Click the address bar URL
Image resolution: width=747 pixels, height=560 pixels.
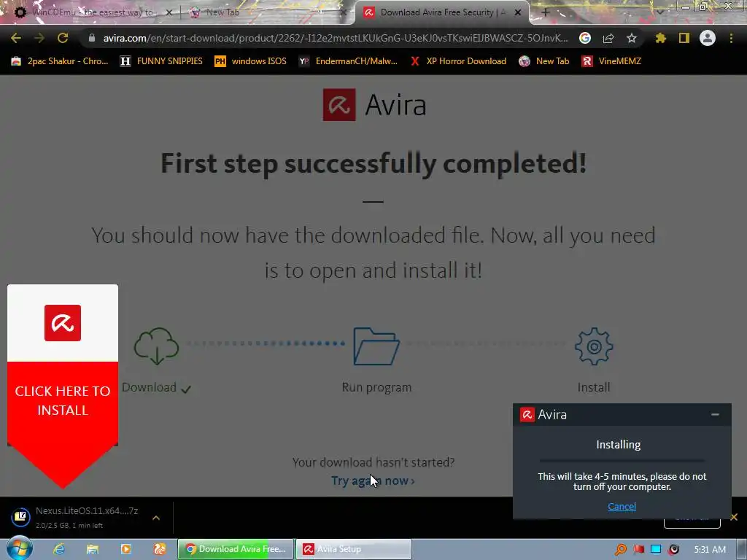pyautogui.click(x=336, y=38)
